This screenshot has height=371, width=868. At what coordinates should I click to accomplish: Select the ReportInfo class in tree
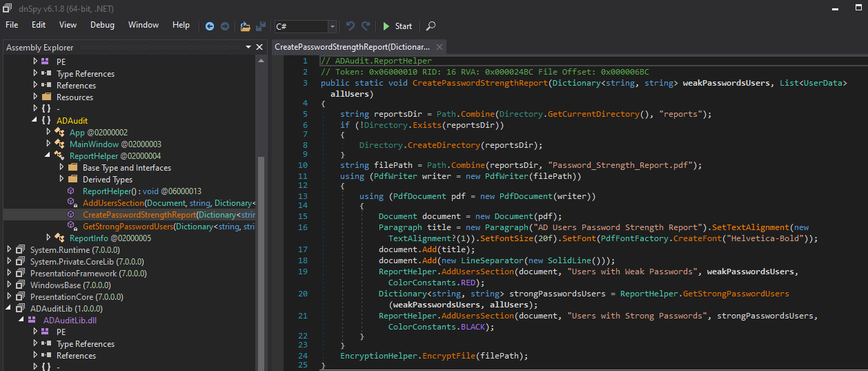(110, 238)
